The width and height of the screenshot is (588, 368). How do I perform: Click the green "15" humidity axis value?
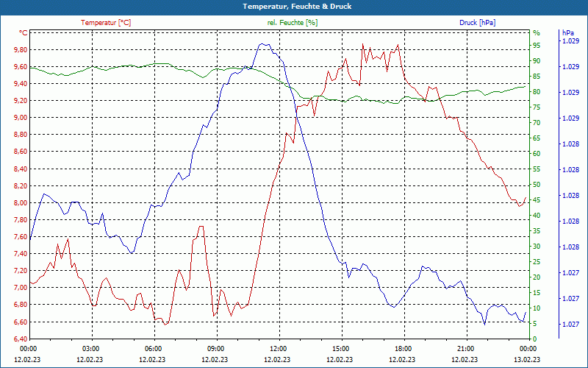tap(537, 293)
